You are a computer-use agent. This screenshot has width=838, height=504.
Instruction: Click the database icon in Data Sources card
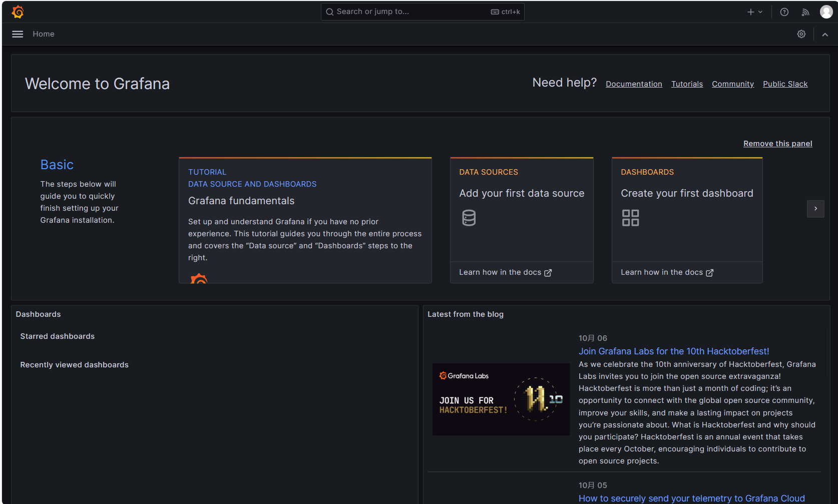coord(469,218)
